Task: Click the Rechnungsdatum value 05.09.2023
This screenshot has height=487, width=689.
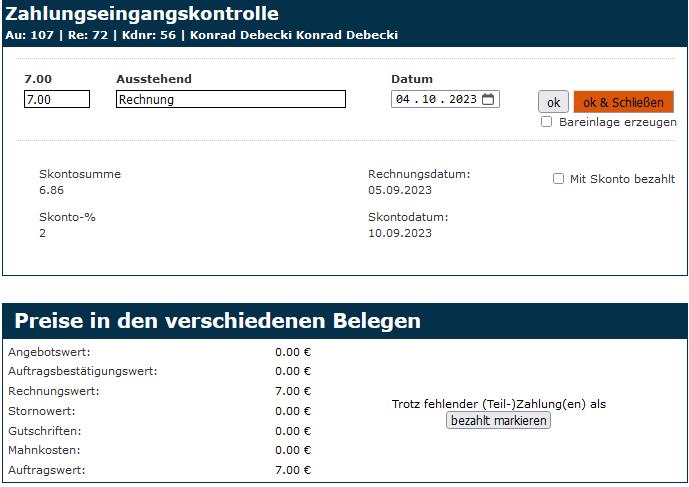Action: [400, 190]
